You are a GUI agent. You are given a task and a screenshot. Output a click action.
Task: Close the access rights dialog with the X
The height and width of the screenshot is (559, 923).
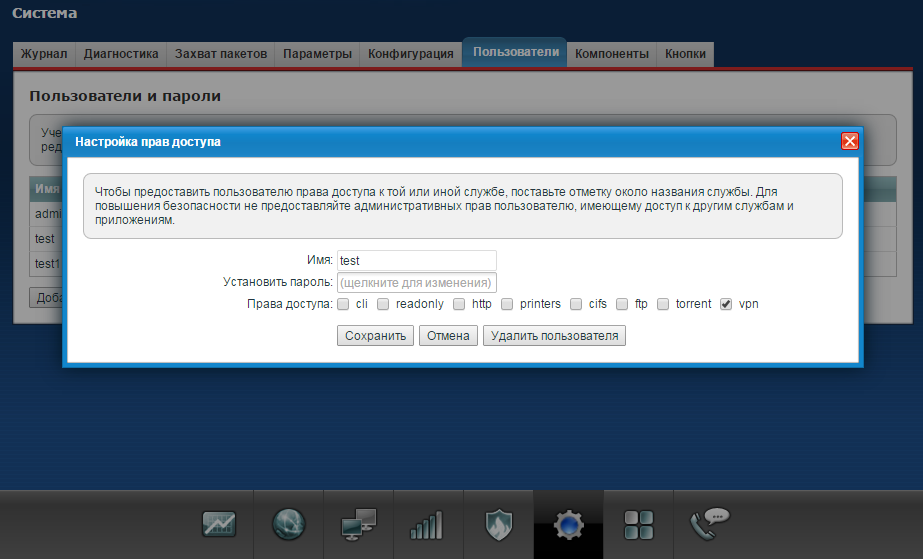pos(850,141)
